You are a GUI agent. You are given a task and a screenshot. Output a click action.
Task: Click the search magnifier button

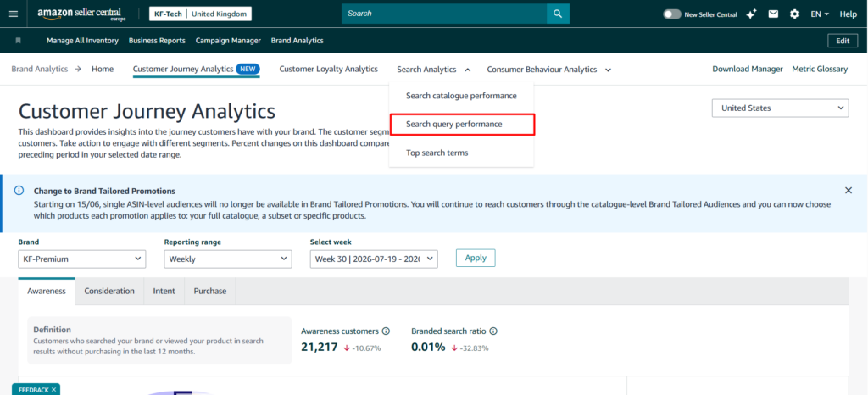pos(558,14)
